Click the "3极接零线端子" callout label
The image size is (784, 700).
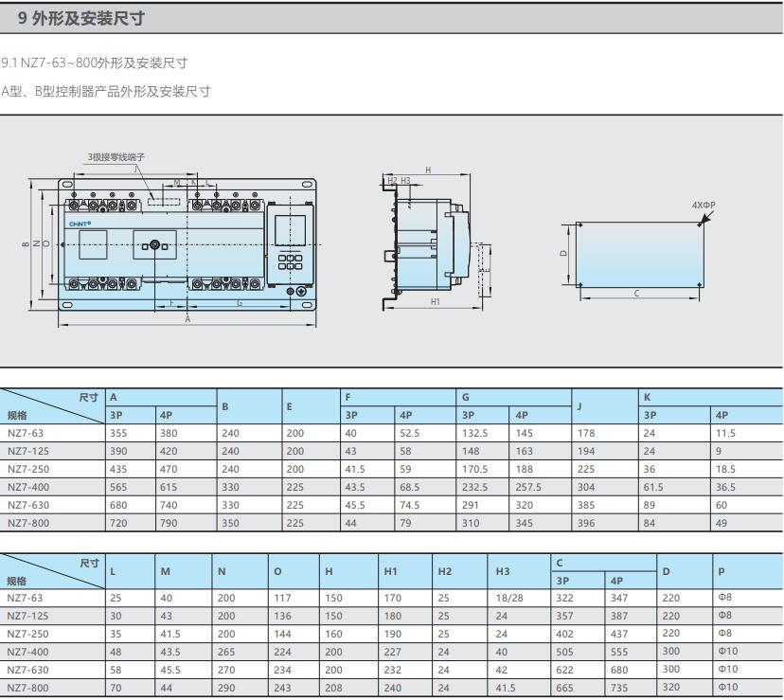(116, 157)
